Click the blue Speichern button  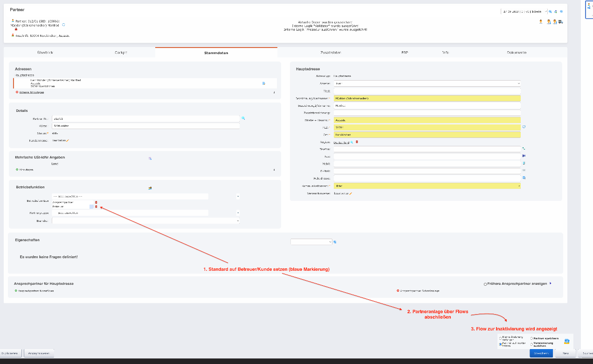click(541, 353)
